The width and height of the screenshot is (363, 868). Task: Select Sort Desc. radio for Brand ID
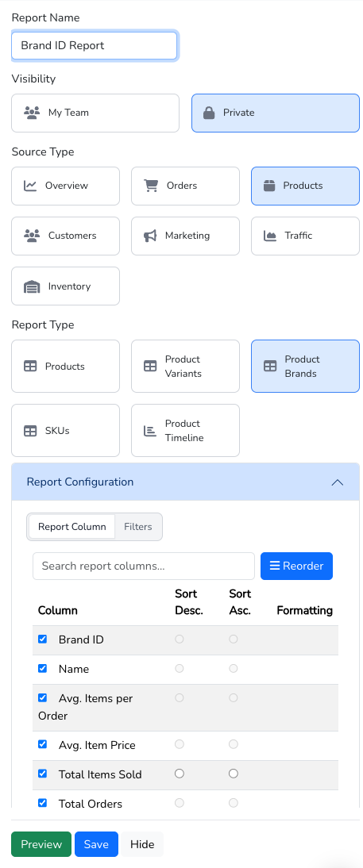179,639
